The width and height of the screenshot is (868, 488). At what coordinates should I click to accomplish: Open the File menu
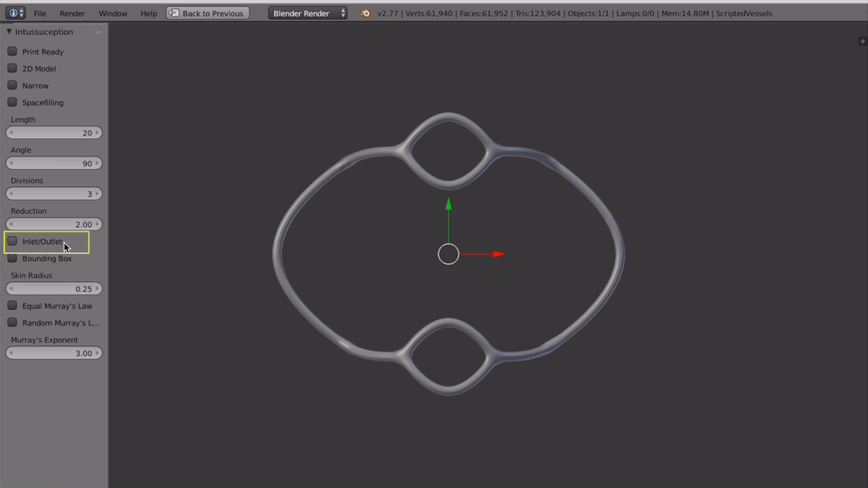40,13
